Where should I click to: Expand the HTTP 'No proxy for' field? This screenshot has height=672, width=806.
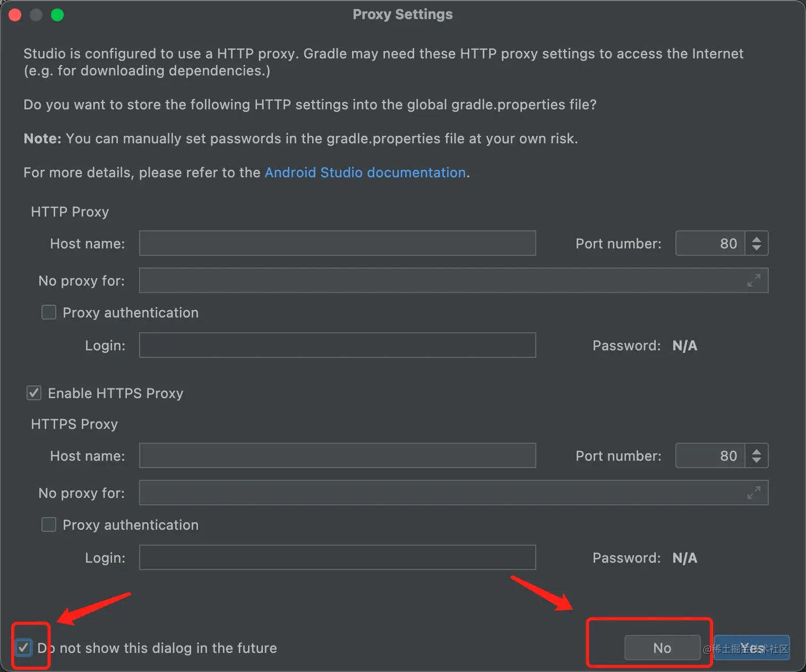pyautogui.click(x=753, y=280)
